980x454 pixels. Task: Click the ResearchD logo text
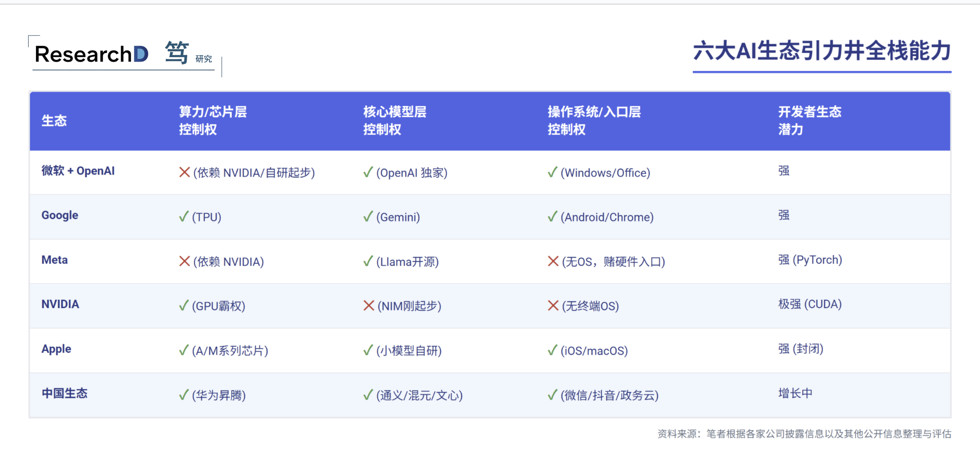91,54
